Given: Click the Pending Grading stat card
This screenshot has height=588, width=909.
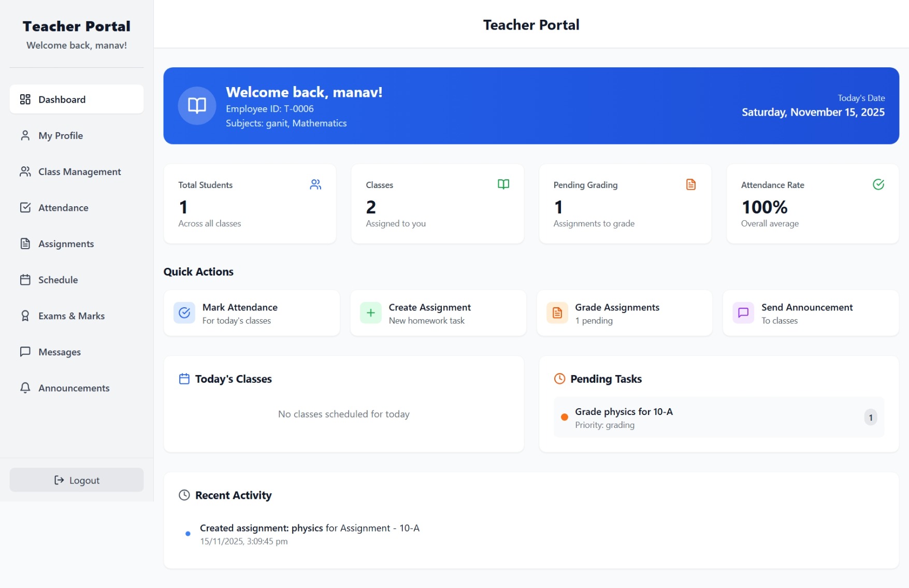Looking at the screenshot, I should 625,204.
